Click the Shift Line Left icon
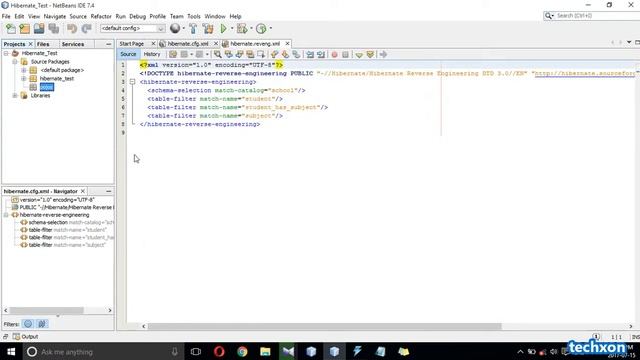Image resolution: width=640 pixels, height=360 pixels. pos(310,54)
